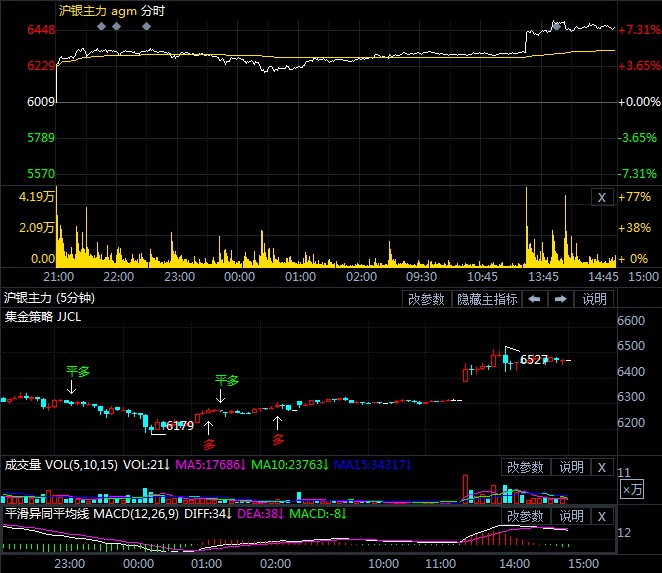
Task: Click the left arrow navigation button
Action: (x=535, y=299)
